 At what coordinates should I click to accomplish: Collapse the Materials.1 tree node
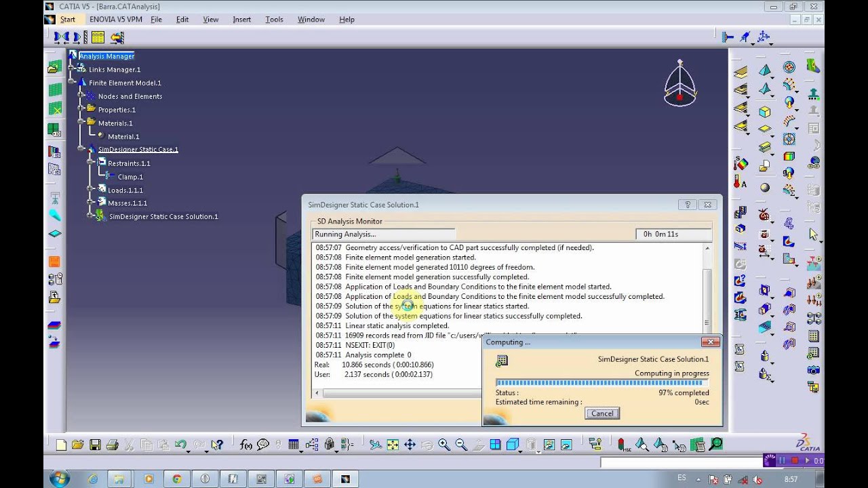(x=81, y=123)
